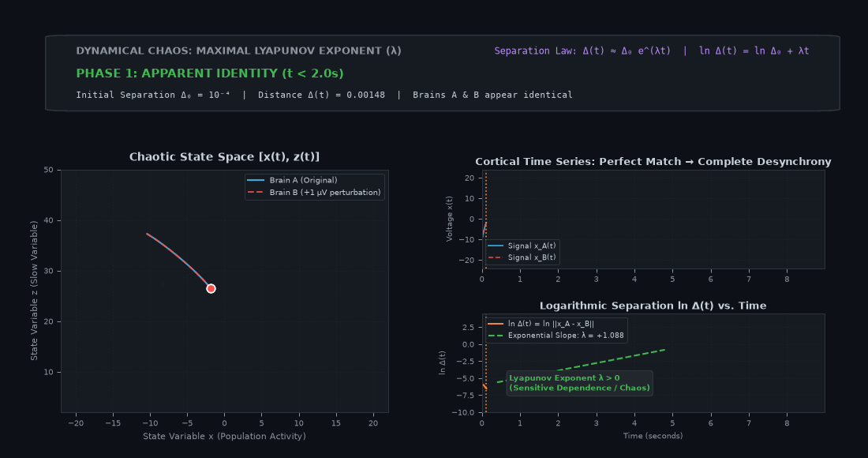Click the 'Initial Separation Δ₀ = 10⁻⁴' text

(153, 95)
